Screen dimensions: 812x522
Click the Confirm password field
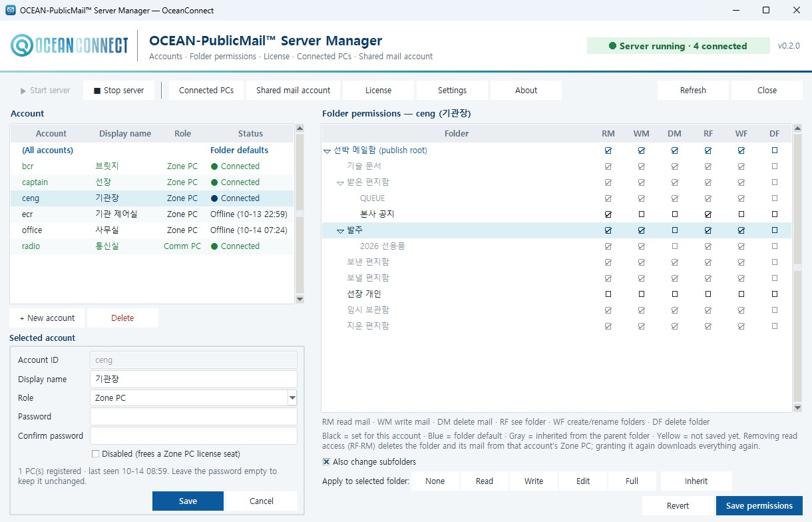[193, 436]
